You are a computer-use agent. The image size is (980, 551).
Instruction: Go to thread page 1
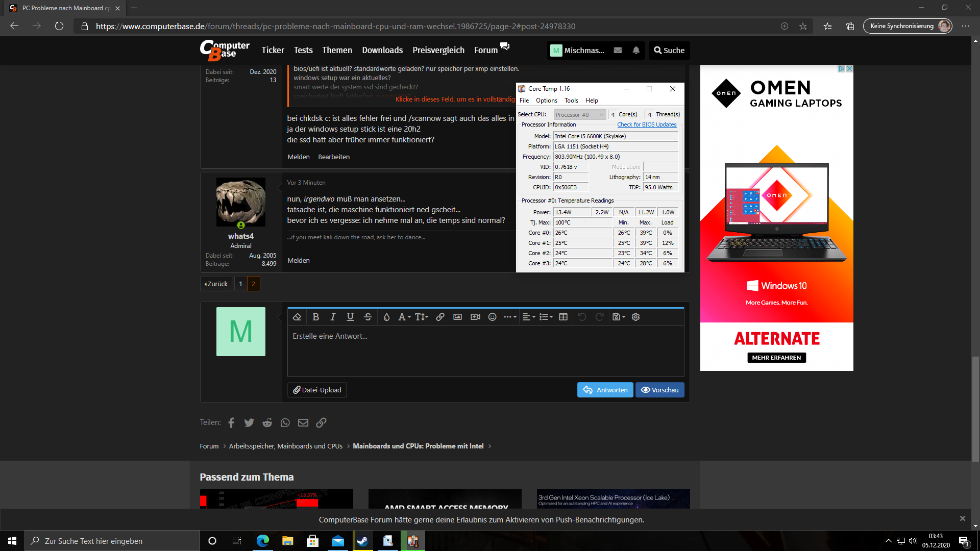tap(240, 284)
